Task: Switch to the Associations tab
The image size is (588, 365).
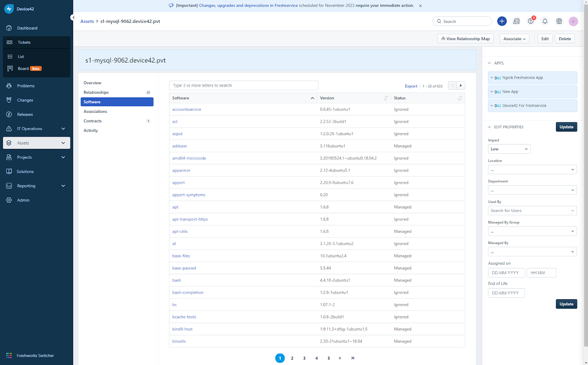Action: coord(117,111)
